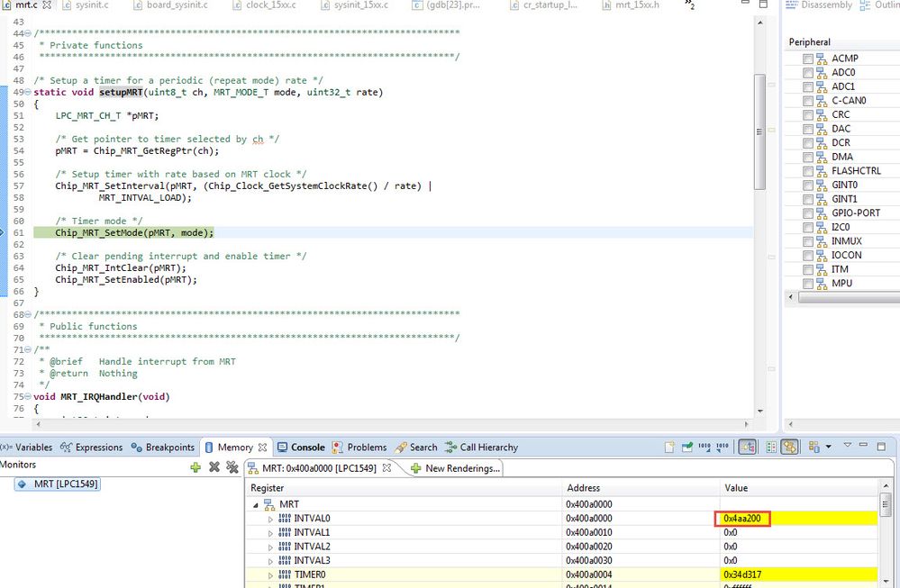
Task: Expand the INTVAL0 register row
Action: pos(270,519)
